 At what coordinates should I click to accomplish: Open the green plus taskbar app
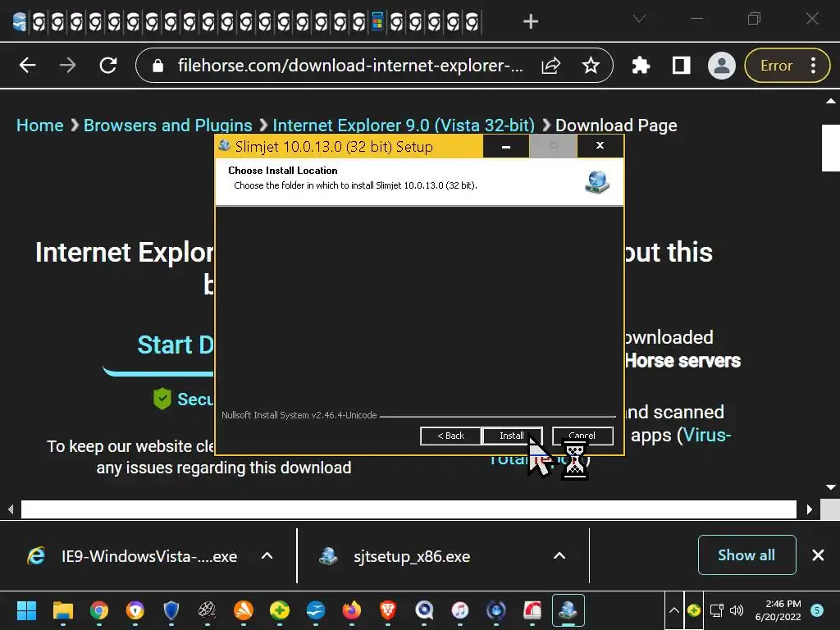point(279,610)
